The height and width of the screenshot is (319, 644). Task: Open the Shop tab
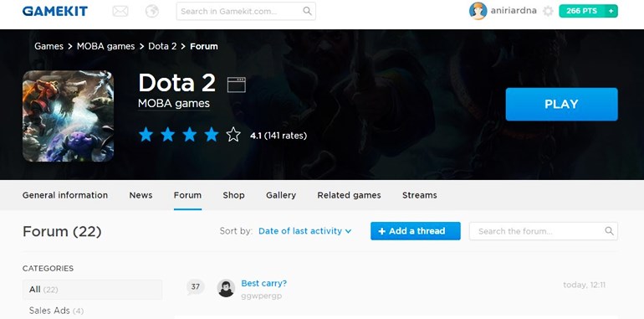coord(233,195)
